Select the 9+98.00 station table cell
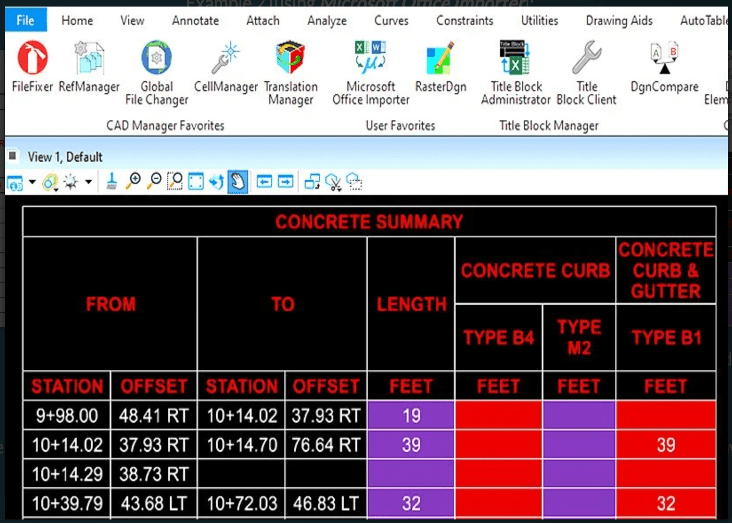The image size is (732, 524). (67, 416)
